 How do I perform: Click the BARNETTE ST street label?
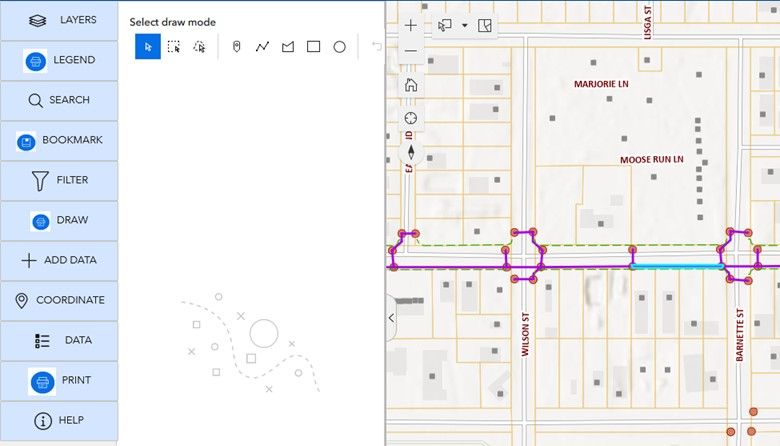(x=740, y=335)
